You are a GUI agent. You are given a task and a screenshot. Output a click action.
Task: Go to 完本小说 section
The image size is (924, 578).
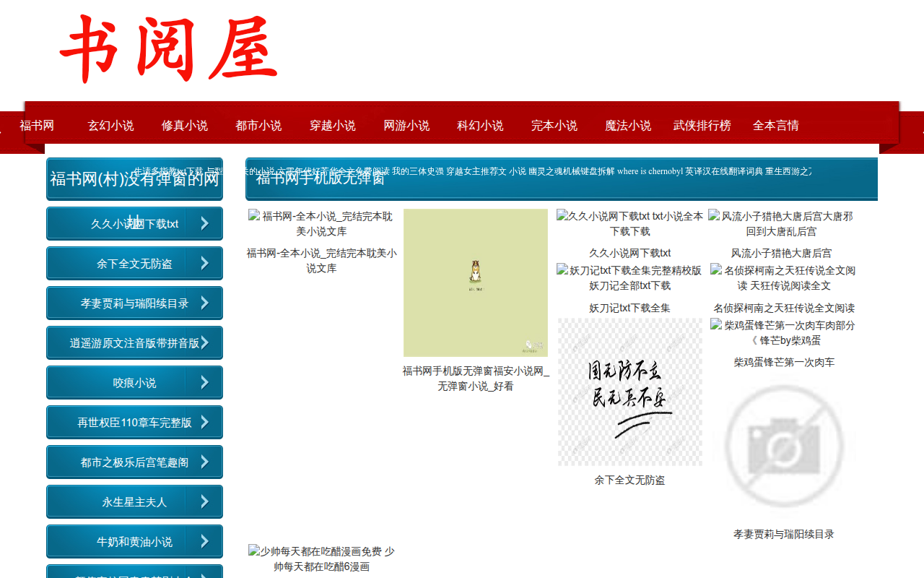pos(554,126)
